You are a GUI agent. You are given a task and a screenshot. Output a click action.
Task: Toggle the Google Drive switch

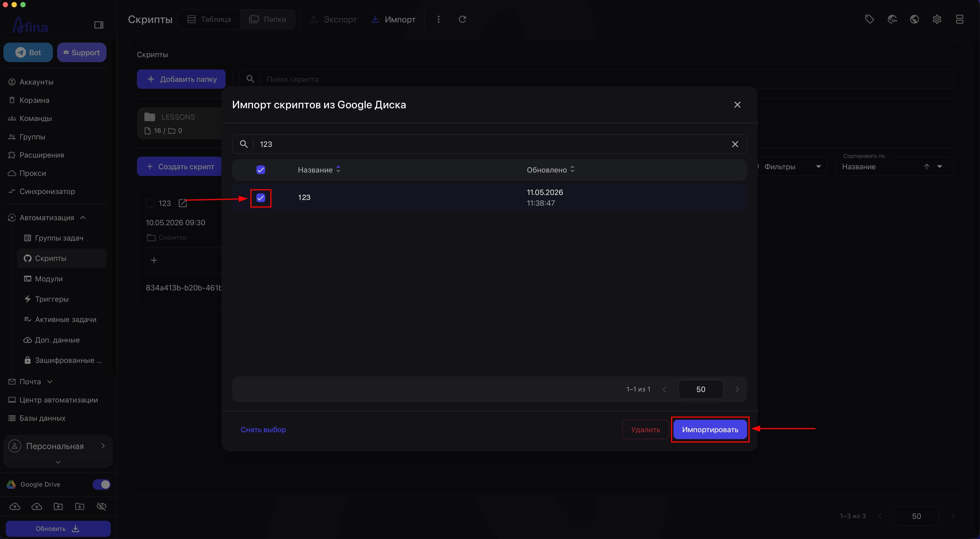click(x=102, y=485)
